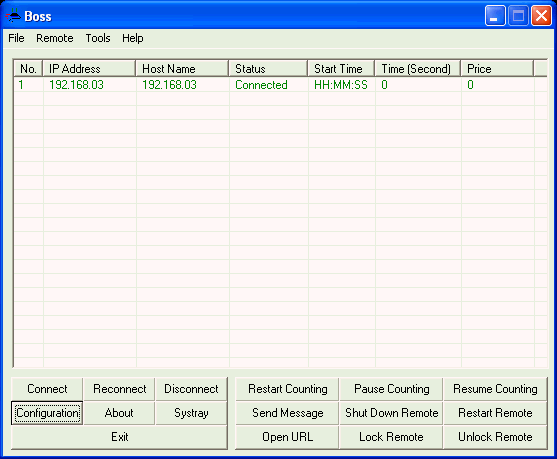Click Shut Down Remote button
The image size is (557, 459).
click(391, 413)
